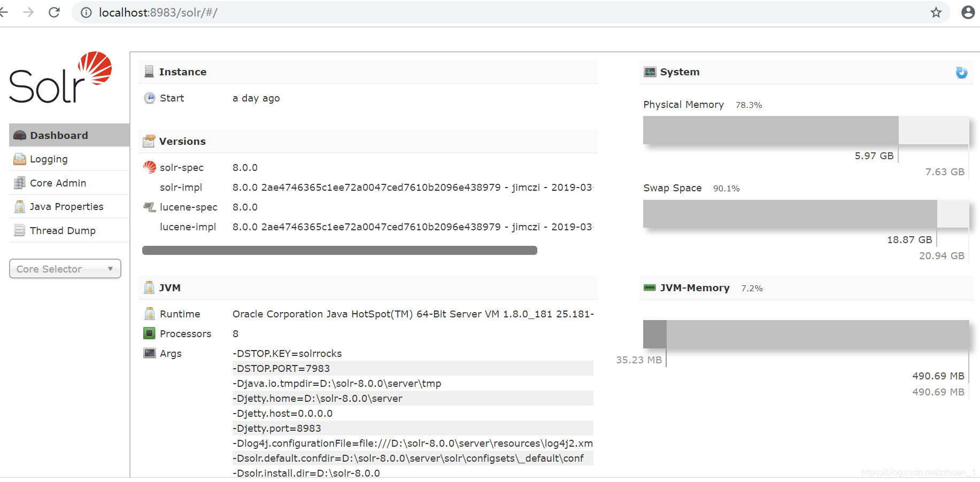Expand the Versions section header
This screenshot has width=980, height=482.
pyautogui.click(x=182, y=141)
